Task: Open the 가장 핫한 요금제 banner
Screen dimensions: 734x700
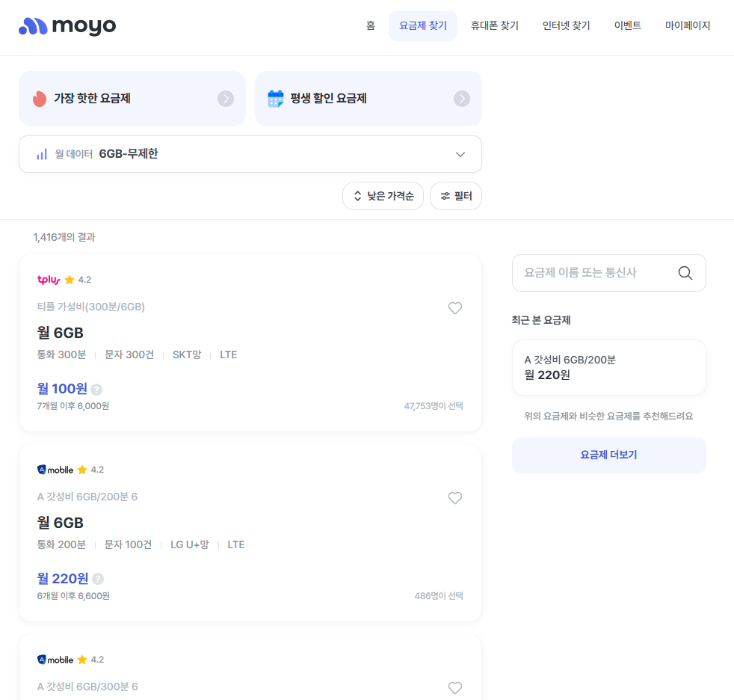Action: click(x=132, y=98)
